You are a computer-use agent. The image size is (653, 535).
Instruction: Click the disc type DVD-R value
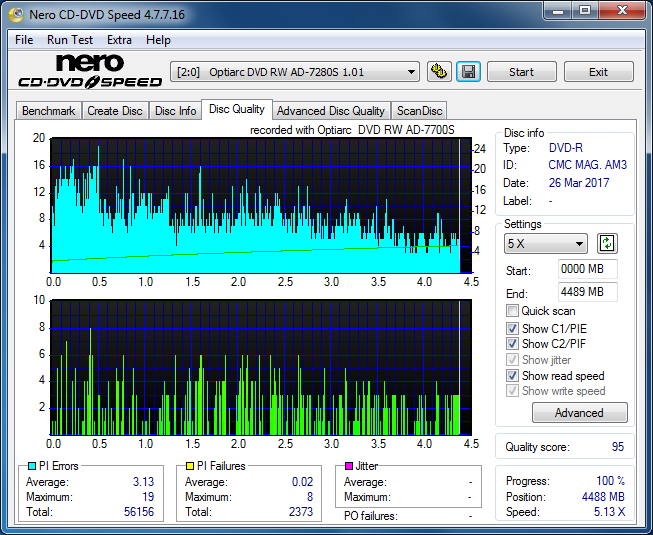point(566,148)
